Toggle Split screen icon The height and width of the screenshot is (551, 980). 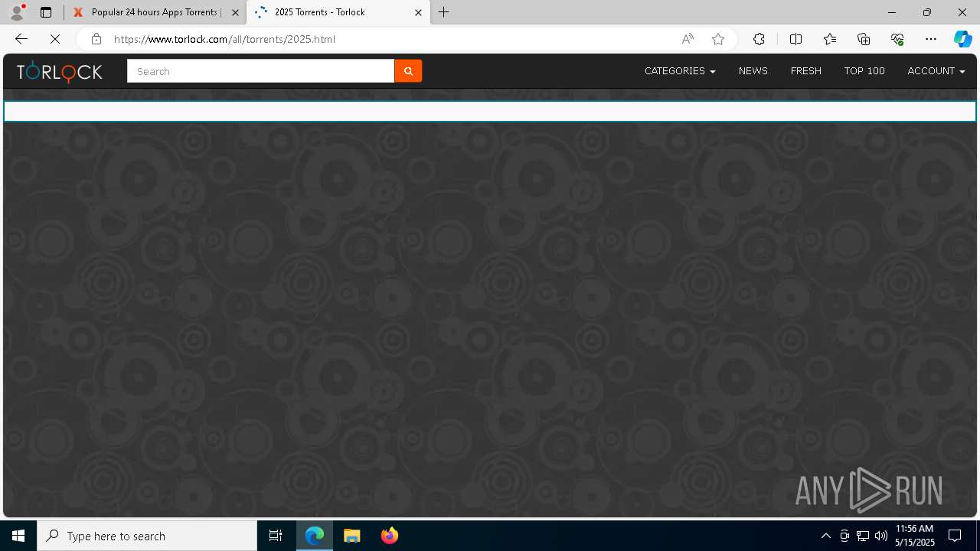795,39
